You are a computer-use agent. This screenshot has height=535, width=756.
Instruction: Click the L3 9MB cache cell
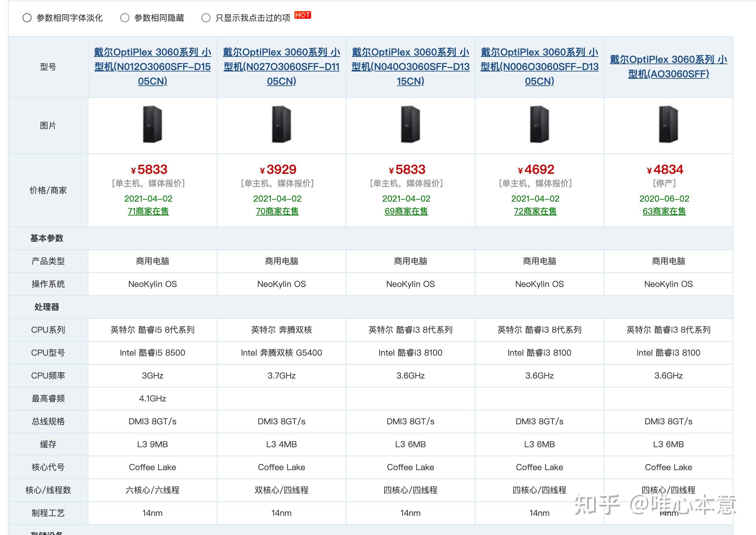tap(153, 444)
